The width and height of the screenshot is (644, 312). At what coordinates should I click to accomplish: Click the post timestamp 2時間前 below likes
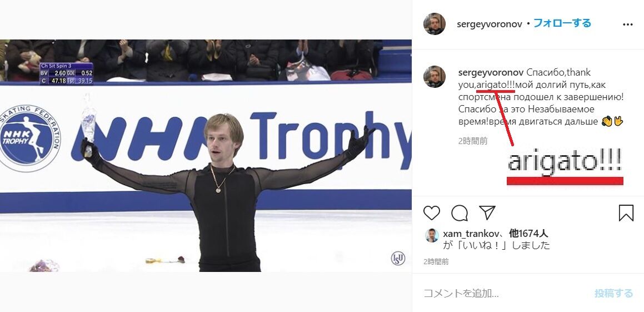point(436,261)
